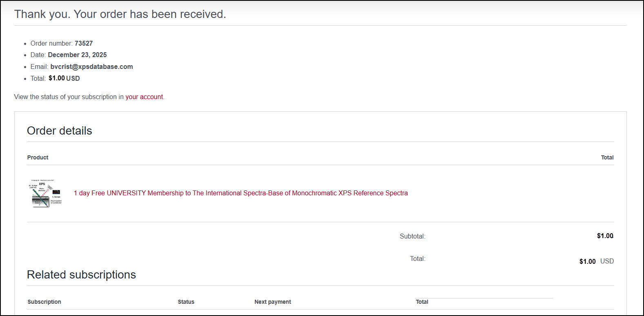Viewport: 644px width, 316px height.
Task: Click the $1.00 subtotal amount
Action: (605, 236)
